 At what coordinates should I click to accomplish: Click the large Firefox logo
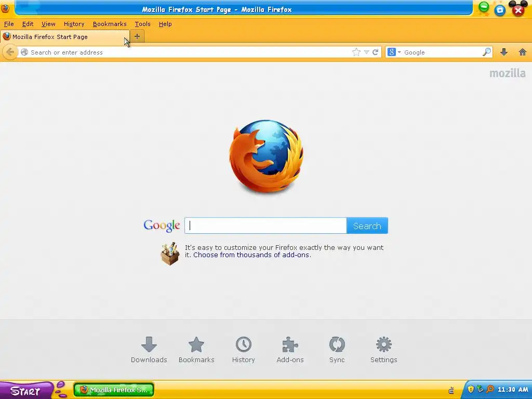(266, 156)
